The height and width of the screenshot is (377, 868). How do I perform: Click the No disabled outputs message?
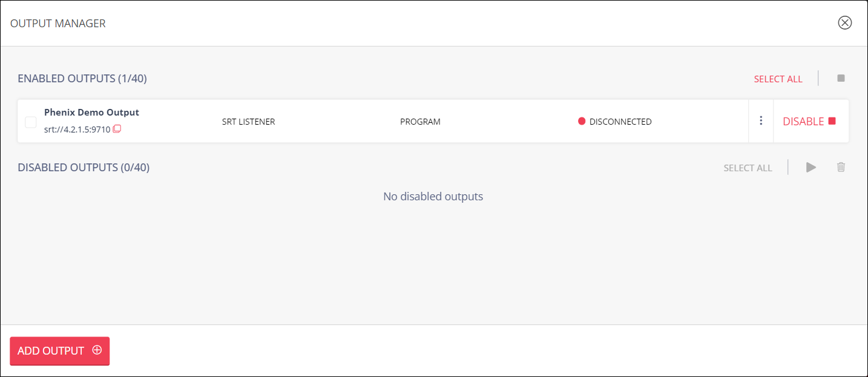[x=433, y=196]
